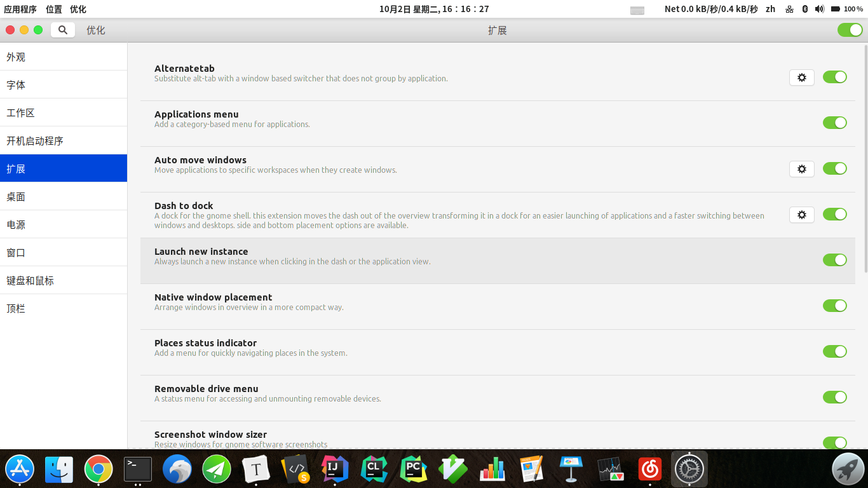This screenshot has width=868, height=488.
Task: Disable the Alternatetab extension switch
Action: click(835, 77)
